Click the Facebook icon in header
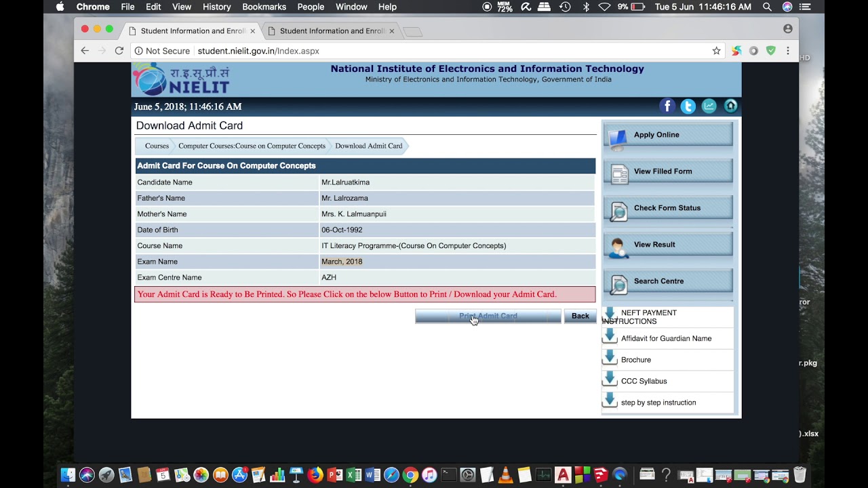Screen dimensions: 868x488 pyautogui.click(x=667, y=106)
